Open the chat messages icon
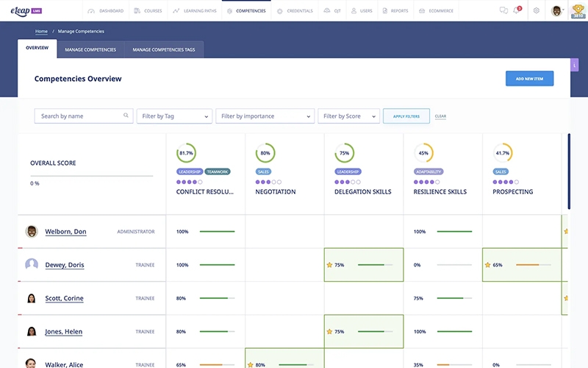 coord(503,11)
